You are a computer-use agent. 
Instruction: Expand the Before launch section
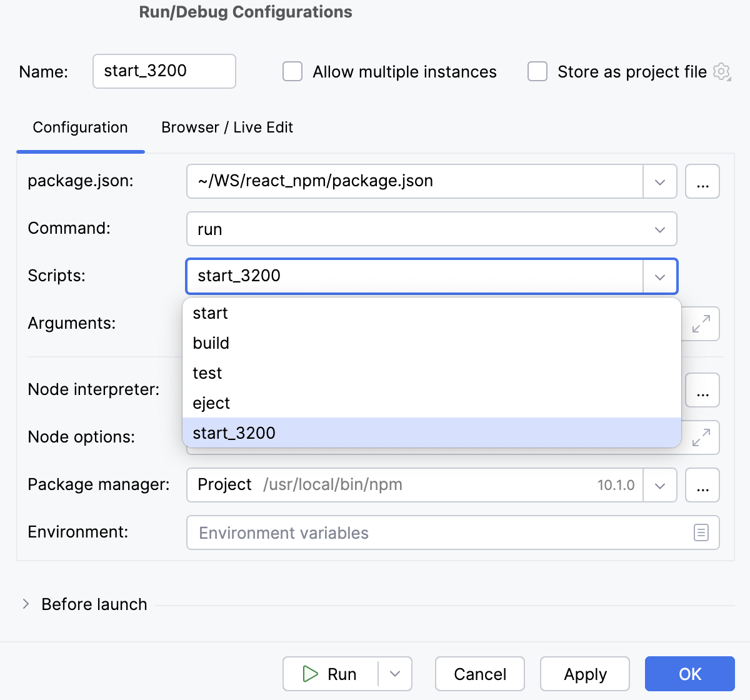[26, 604]
